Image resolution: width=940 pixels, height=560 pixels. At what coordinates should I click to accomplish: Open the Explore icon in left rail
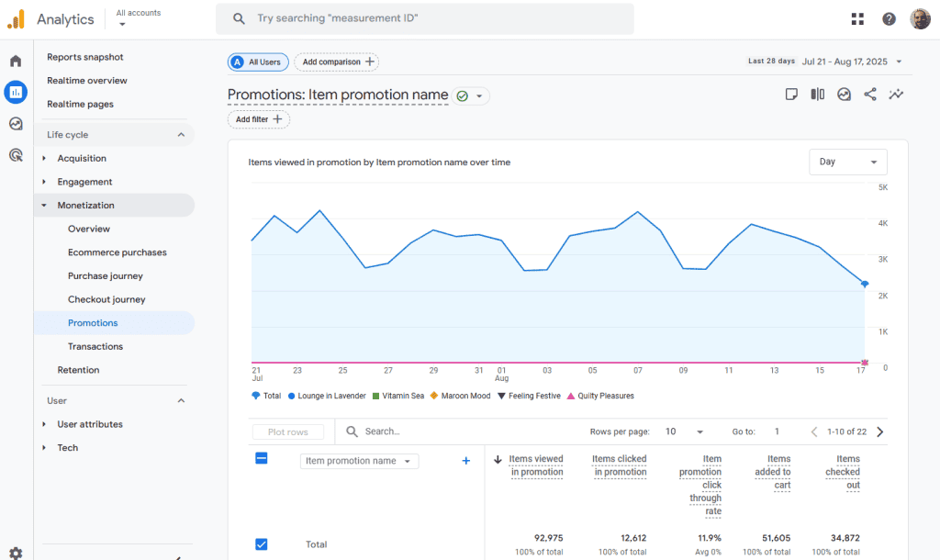point(16,124)
